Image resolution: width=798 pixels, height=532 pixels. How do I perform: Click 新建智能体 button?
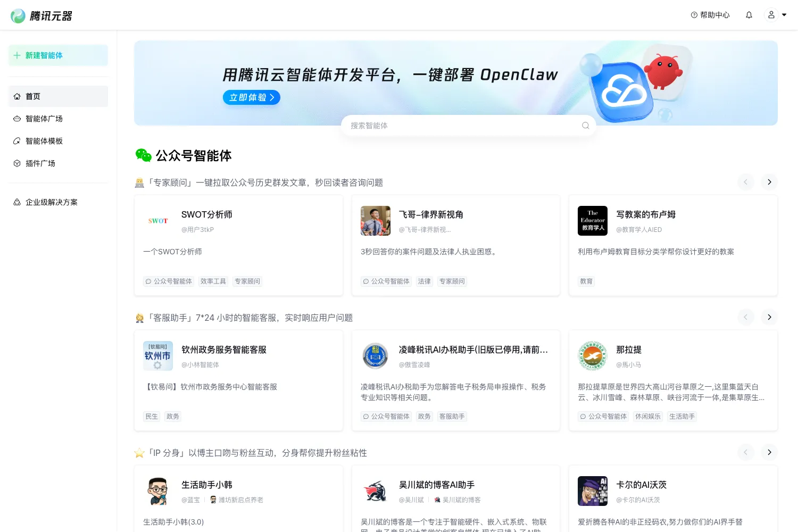[58, 55]
